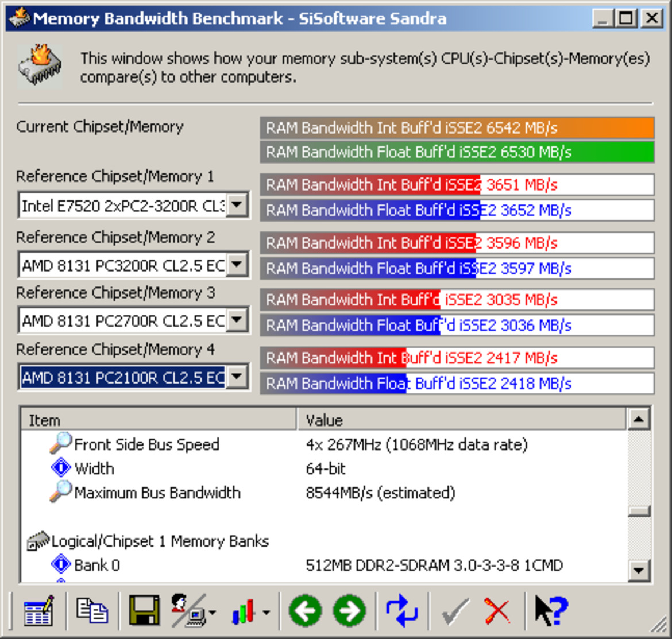This screenshot has width=672, height=639.
Task: Maximize the Memory Bandwidth Benchmark window
Action: (x=625, y=18)
